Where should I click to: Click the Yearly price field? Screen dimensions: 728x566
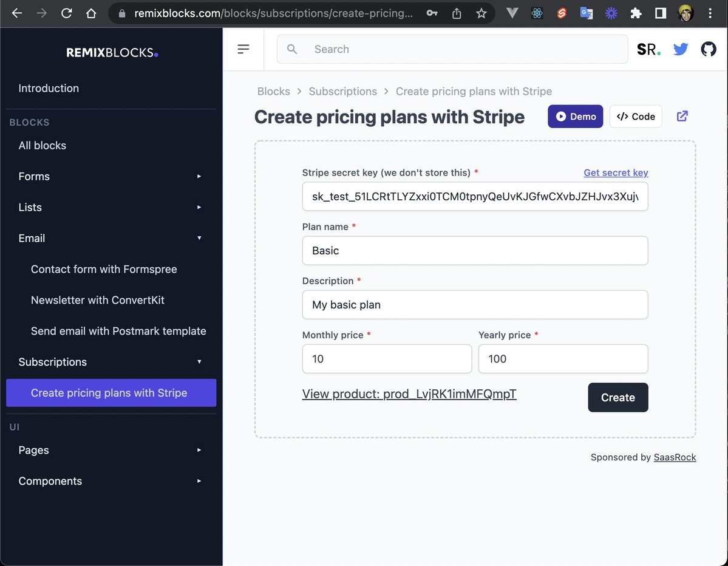click(563, 359)
